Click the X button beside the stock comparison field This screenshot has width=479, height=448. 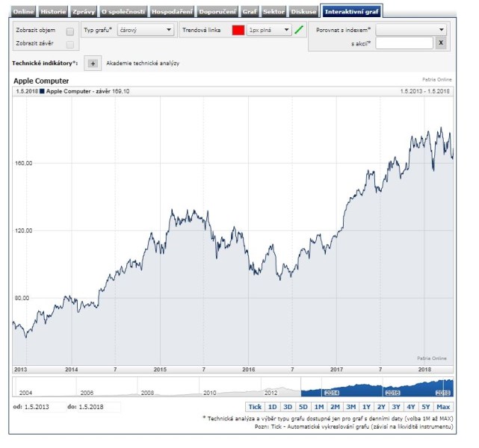441,43
